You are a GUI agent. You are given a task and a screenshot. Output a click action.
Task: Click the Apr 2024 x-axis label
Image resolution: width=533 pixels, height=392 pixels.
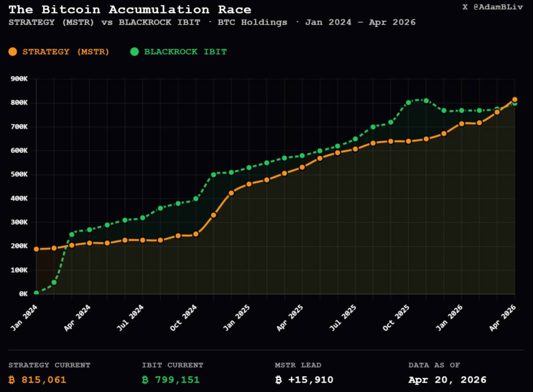coord(77,318)
